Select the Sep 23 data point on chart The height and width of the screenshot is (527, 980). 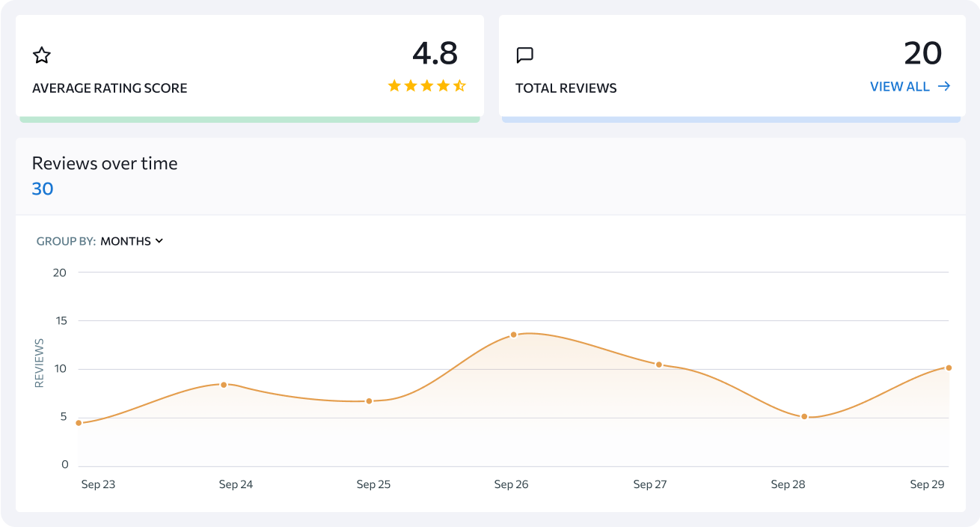[x=79, y=423]
